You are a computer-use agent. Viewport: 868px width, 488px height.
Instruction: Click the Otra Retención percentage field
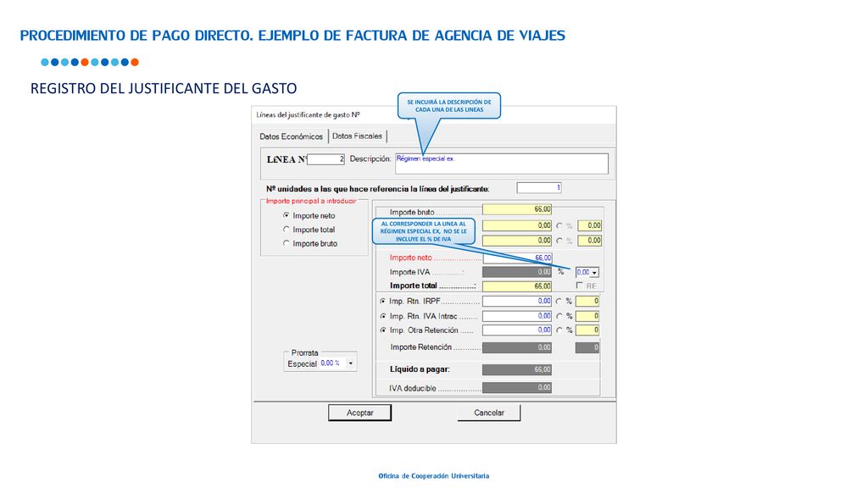[587, 330]
